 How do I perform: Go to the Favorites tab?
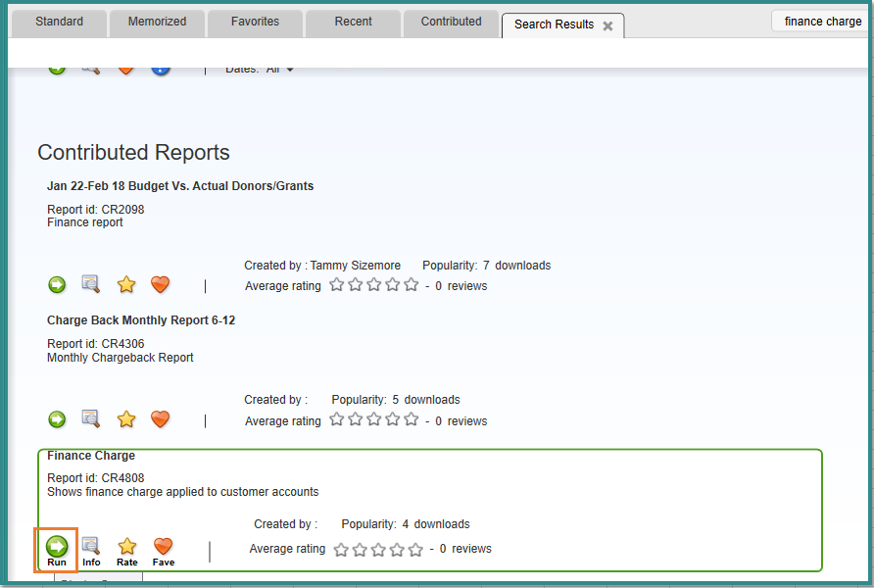pos(256,22)
